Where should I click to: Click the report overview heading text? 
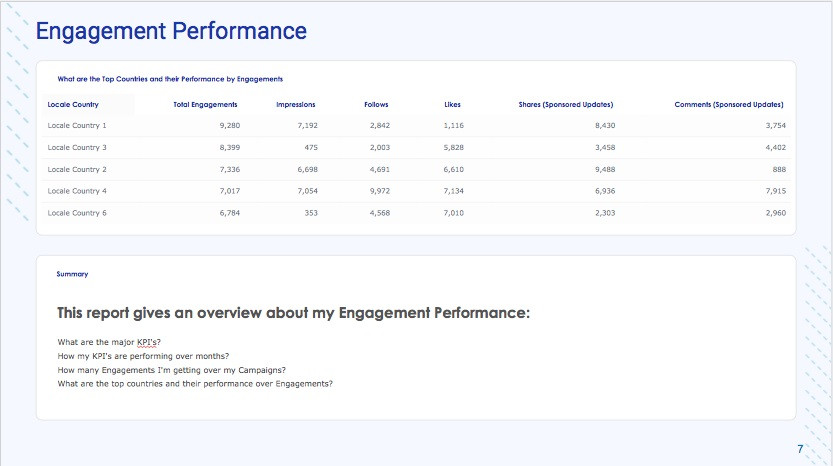pos(293,313)
